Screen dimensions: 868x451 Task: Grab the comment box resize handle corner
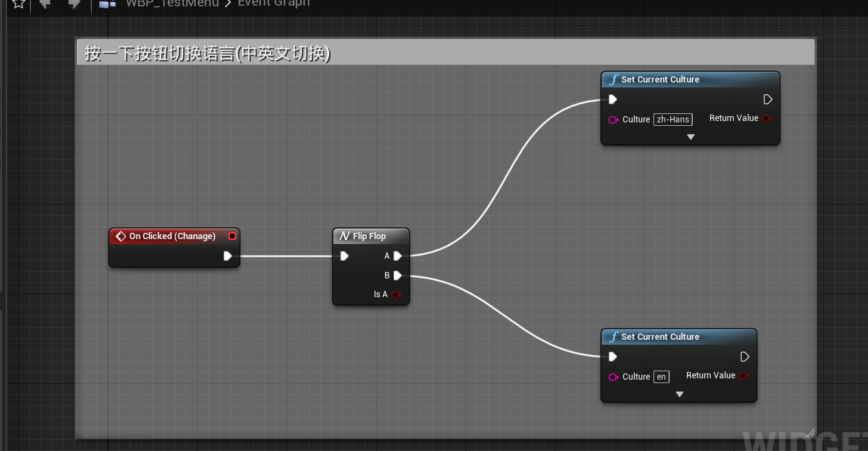pos(810,434)
